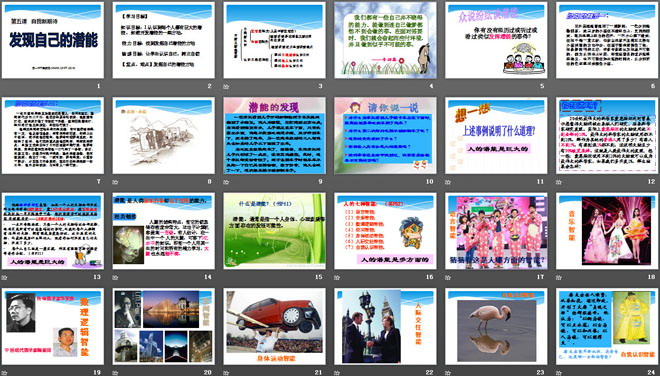Click the animation star under slide 14
This screenshot has height=376, width=660.
click(x=115, y=277)
